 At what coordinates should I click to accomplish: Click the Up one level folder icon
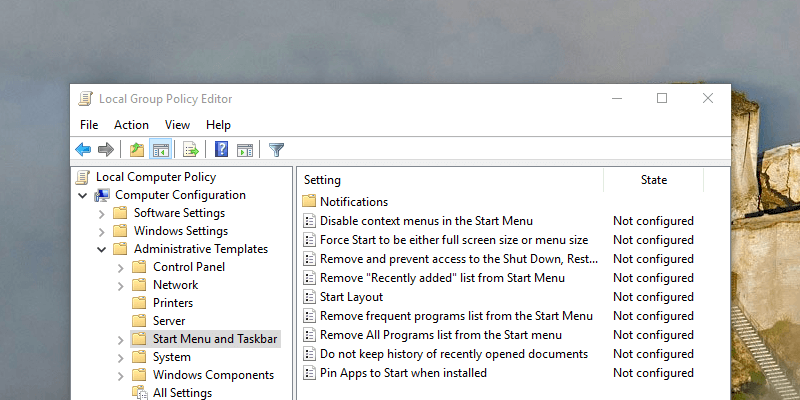point(137,150)
